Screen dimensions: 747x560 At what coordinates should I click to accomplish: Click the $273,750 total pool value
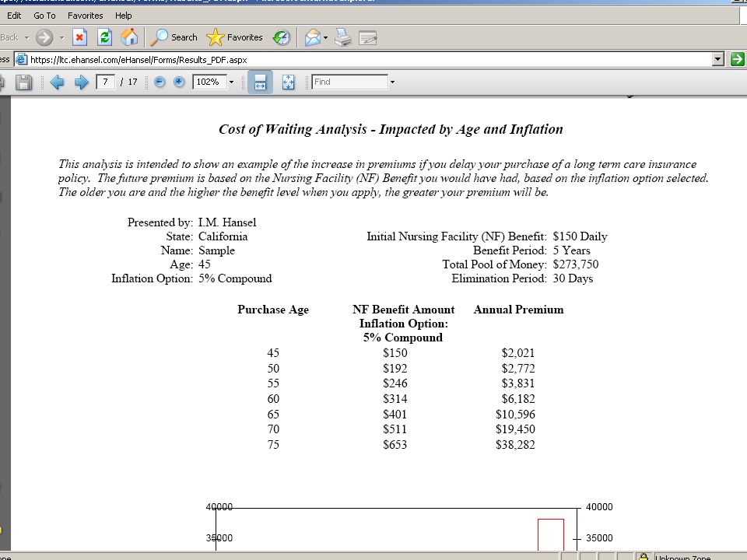click(x=576, y=264)
